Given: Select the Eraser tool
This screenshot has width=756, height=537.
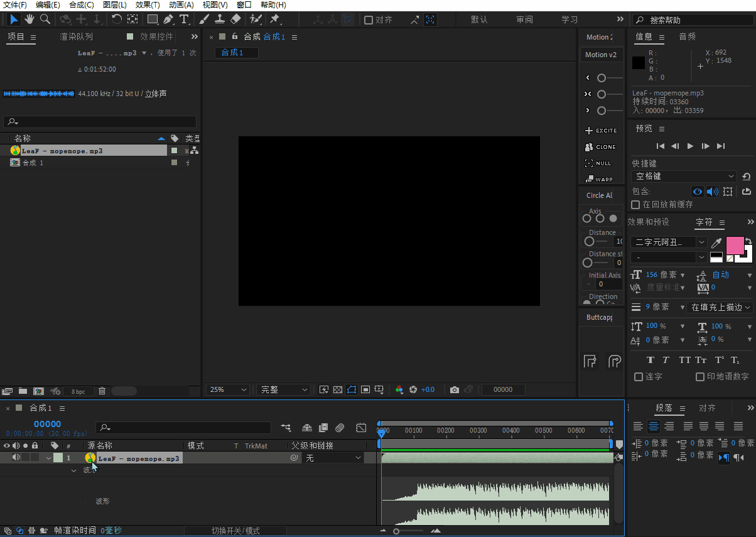Looking at the screenshot, I should coord(235,19).
